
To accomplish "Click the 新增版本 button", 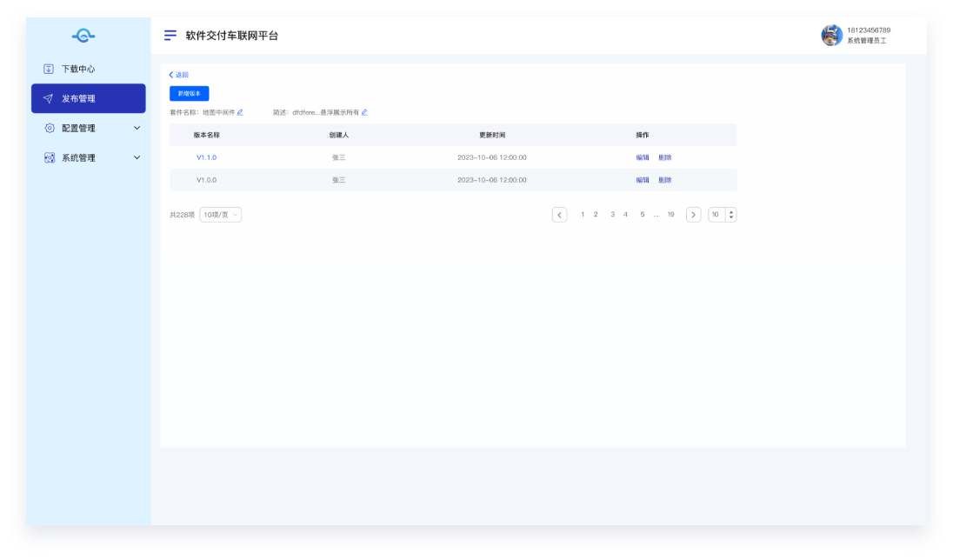I will click(189, 93).
